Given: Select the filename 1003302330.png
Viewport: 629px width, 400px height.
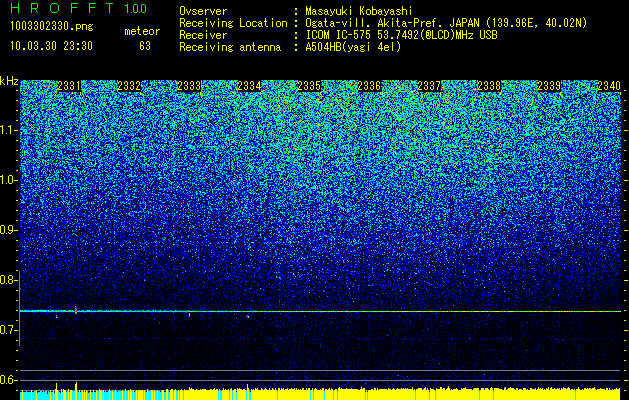Looking at the screenshot, I should click(x=52, y=27).
